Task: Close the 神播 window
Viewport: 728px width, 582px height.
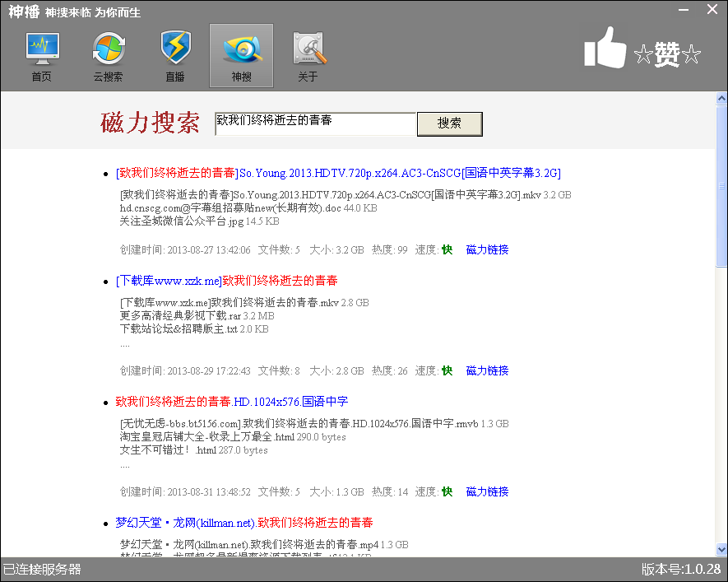Action: (x=712, y=9)
